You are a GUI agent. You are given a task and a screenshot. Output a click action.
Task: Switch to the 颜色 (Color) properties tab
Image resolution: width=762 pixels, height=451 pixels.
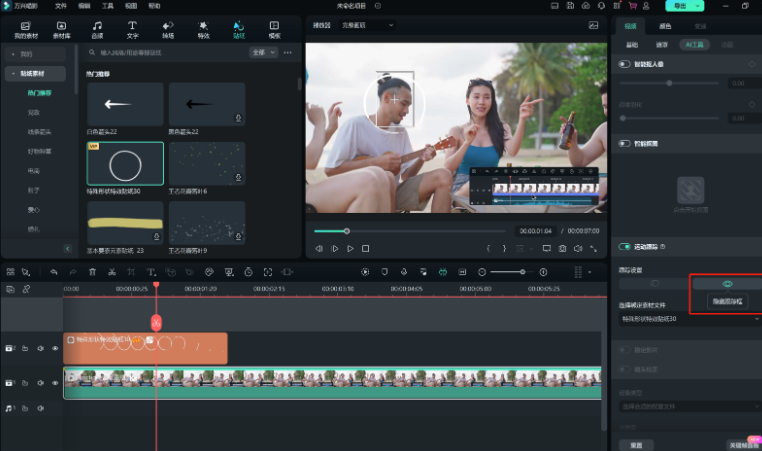pyautogui.click(x=665, y=25)
